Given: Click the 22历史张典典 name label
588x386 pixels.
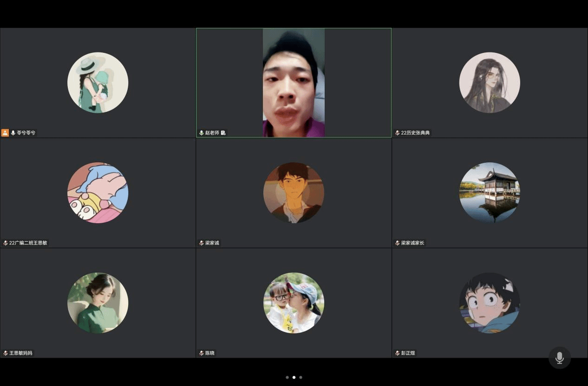Looking at the screenshot, I should (x=415, y=133).
